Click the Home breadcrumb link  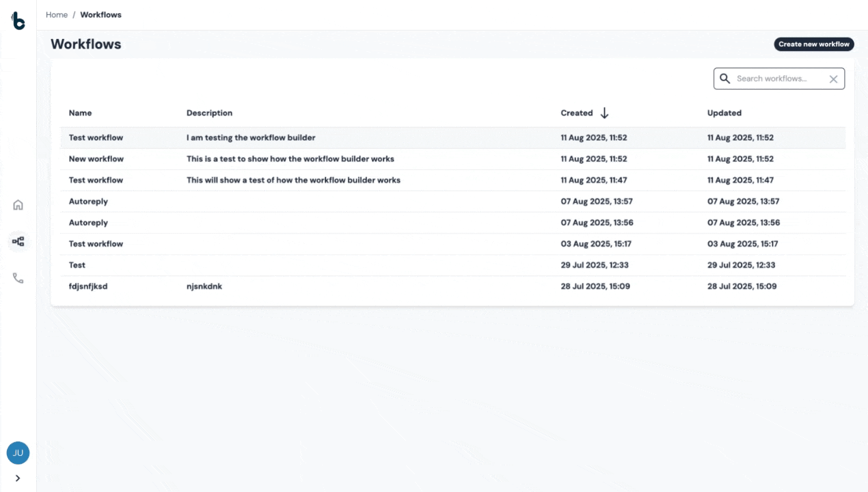click(x=57, y=15)
